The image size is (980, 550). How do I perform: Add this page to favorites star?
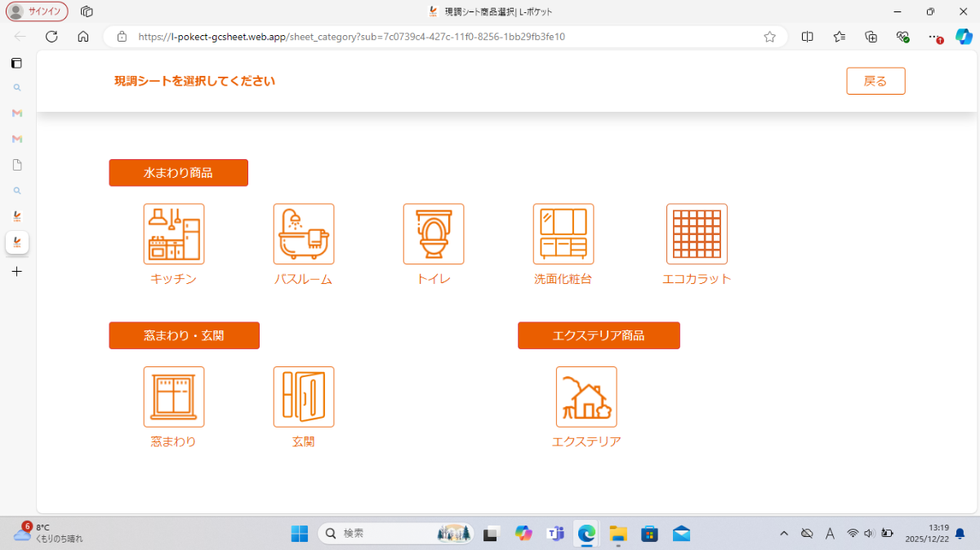click(x=769, y=37)
